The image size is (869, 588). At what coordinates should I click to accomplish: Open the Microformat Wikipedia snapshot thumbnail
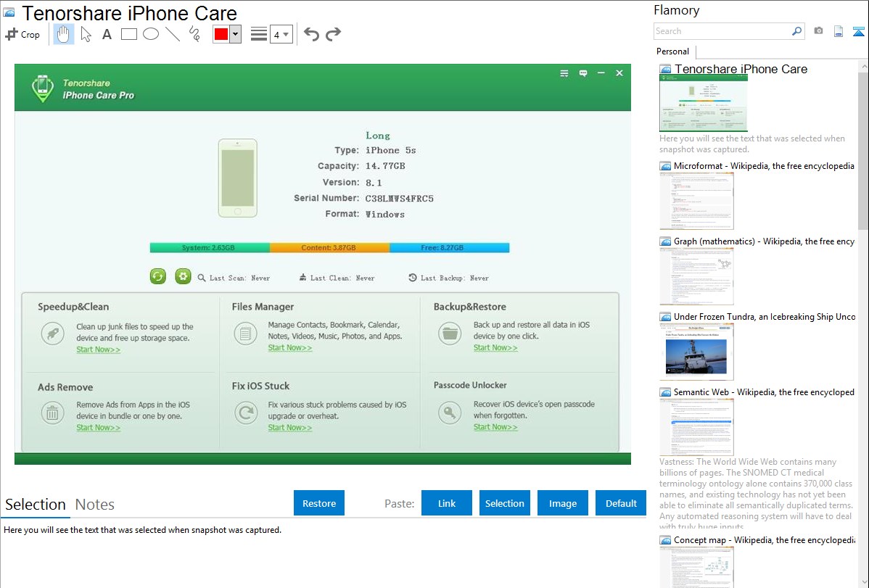point(696,201)
